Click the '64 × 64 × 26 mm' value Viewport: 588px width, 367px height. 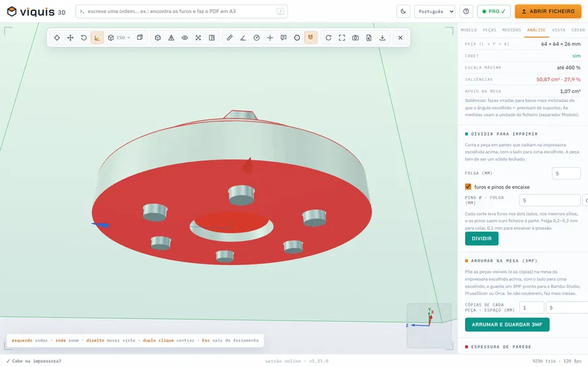click(561, 44)
